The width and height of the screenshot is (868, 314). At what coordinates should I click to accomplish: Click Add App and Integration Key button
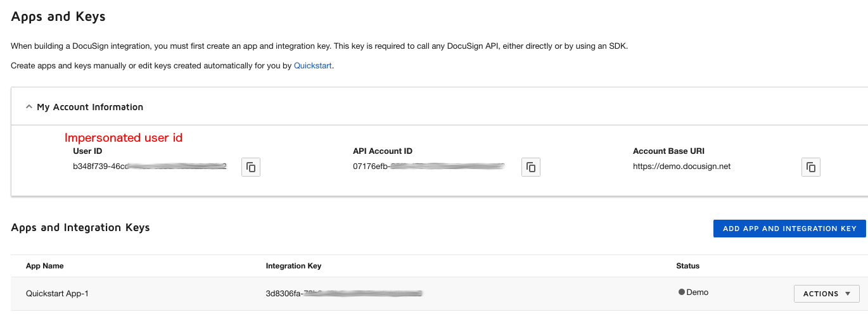[789, 229]
